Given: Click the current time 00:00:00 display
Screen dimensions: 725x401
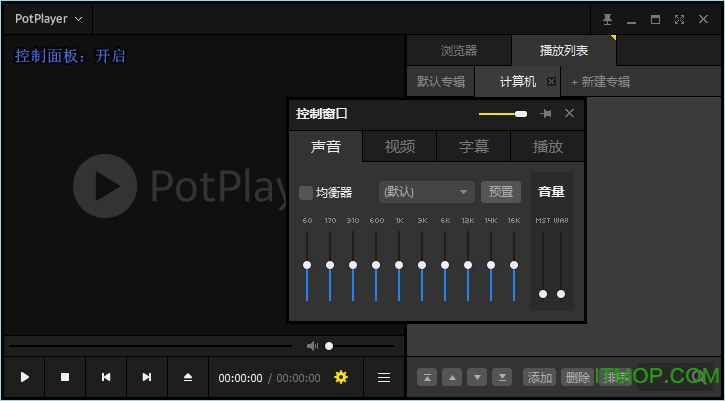Looking at the screenshot, I should (240, 378).
